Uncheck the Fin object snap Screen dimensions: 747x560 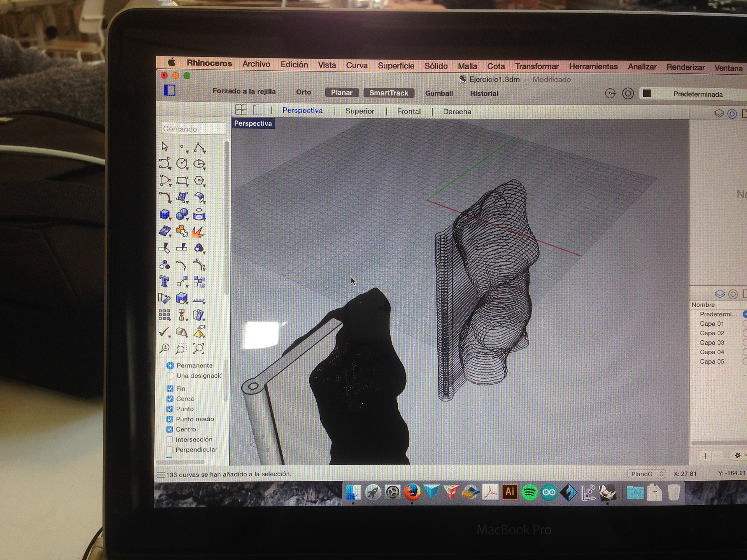[x=170, y=388]
